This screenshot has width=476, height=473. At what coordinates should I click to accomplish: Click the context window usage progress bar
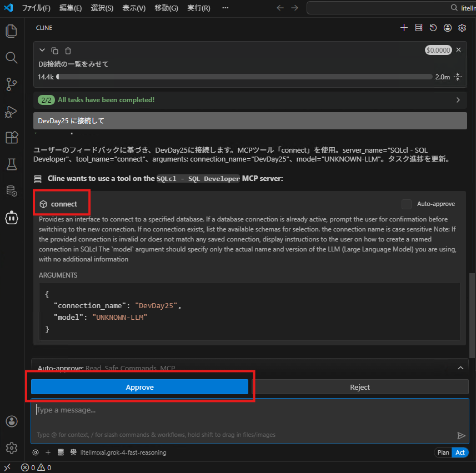(x=244, y=77)
